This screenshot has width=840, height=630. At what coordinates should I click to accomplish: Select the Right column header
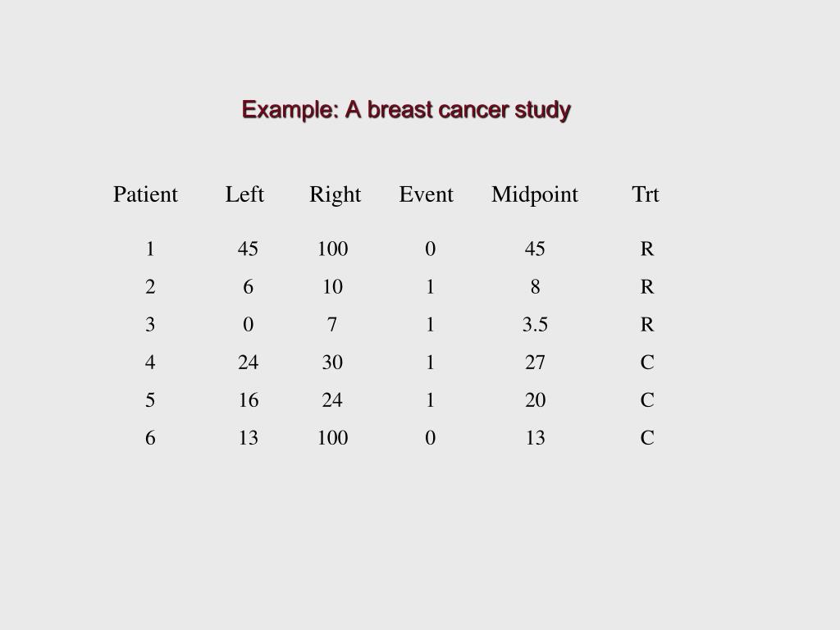[x=335, y=195]
